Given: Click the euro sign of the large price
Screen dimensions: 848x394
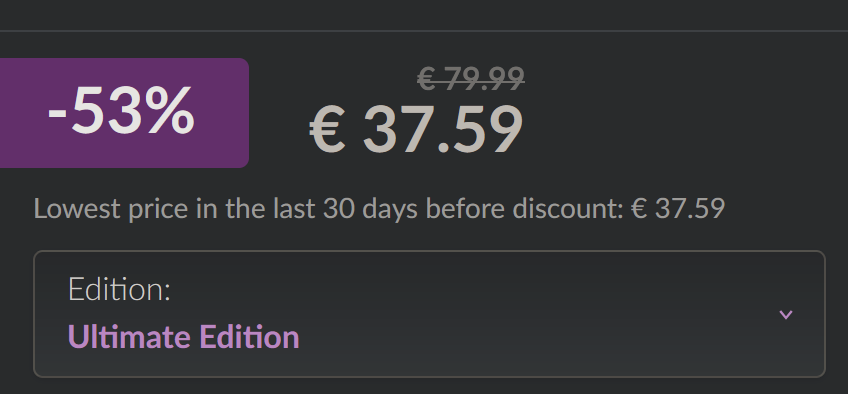Looking at the screenshot, I should (x=327, y=130).
